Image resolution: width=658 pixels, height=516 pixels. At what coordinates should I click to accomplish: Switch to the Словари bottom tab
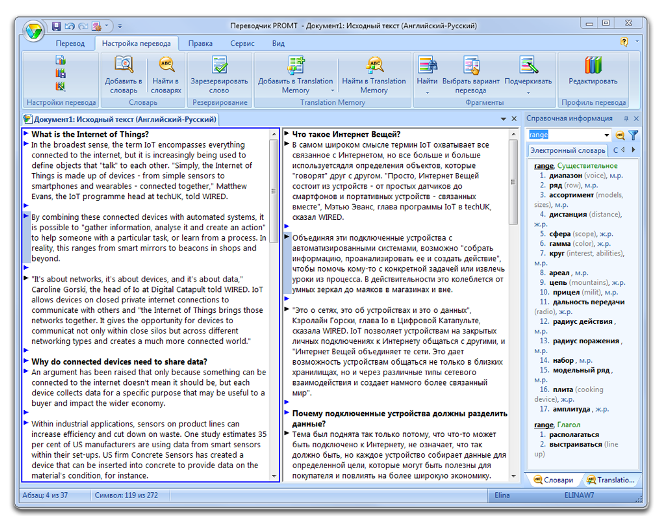click(x=554, y=480)
